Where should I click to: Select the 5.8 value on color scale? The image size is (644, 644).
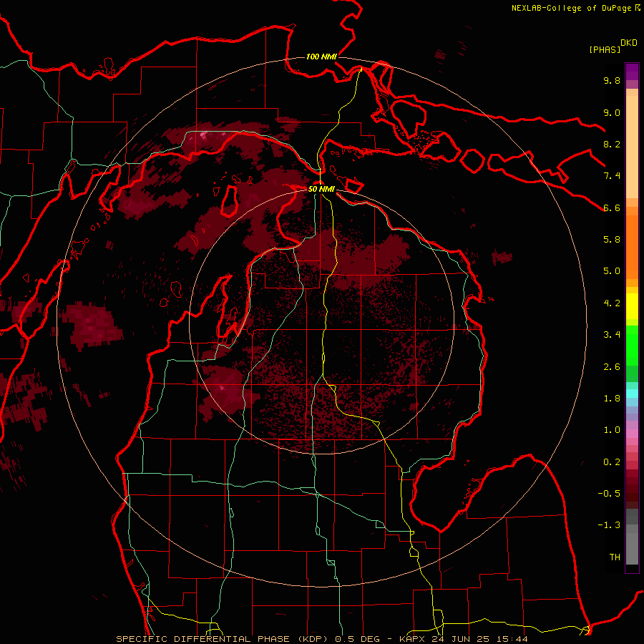(612, 240)
